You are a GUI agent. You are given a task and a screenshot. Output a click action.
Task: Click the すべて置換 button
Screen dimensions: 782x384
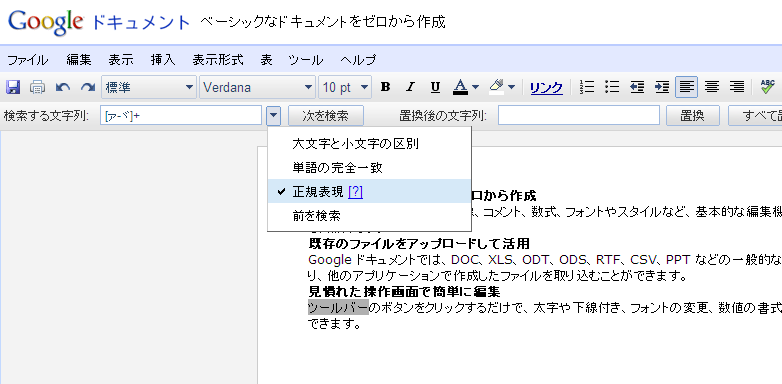tap(755, 116)
